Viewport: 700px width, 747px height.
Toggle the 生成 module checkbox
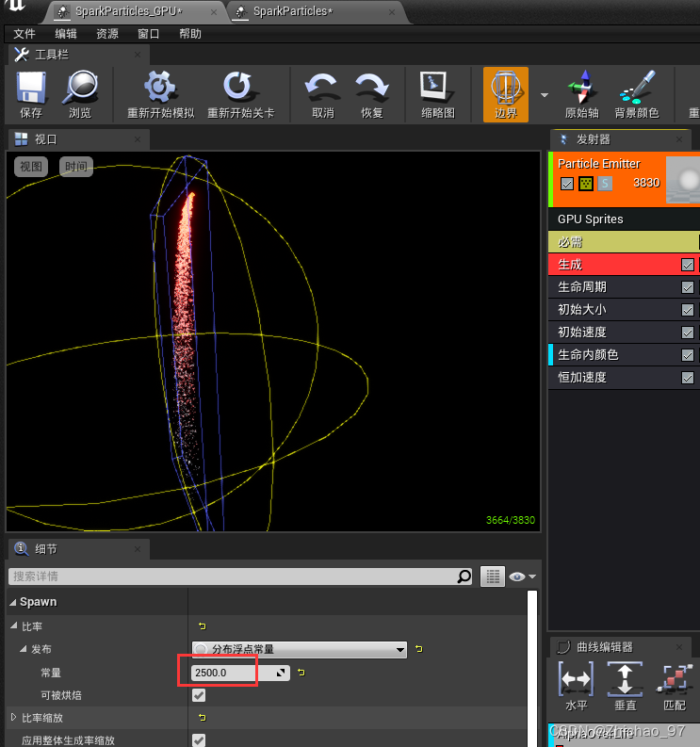pyautogui.click(x=687, y=265)
